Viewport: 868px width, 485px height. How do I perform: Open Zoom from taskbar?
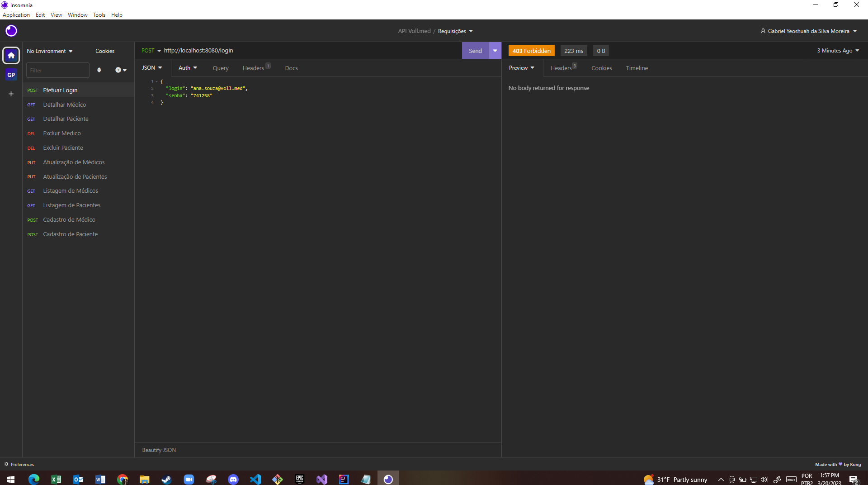[189, 479]
